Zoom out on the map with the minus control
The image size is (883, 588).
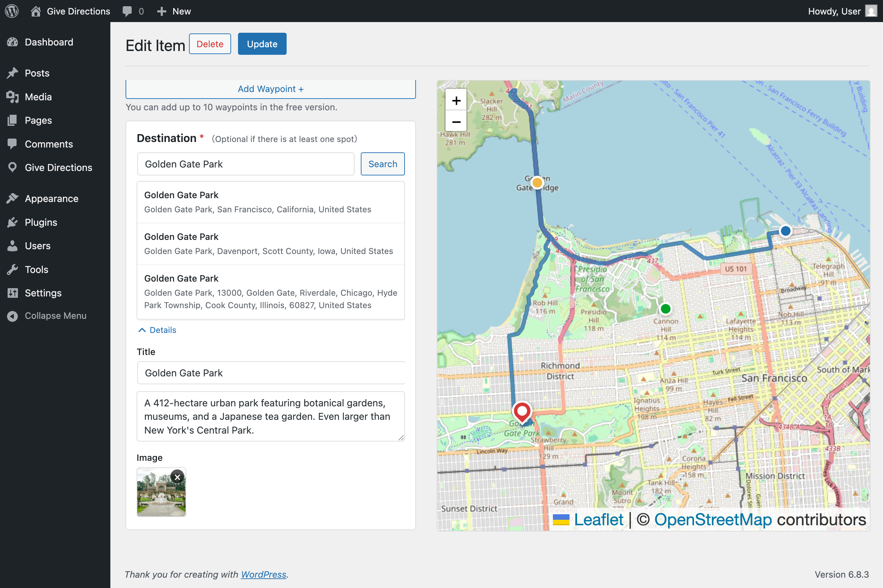click(456, 122)
